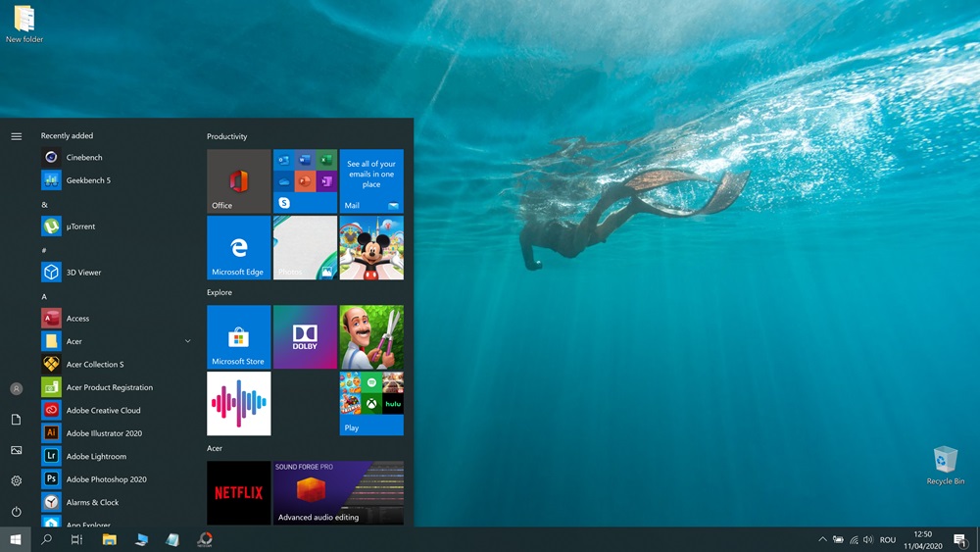
Task: Open the user account icon in Start sidebar
Action: pos(17,389)
